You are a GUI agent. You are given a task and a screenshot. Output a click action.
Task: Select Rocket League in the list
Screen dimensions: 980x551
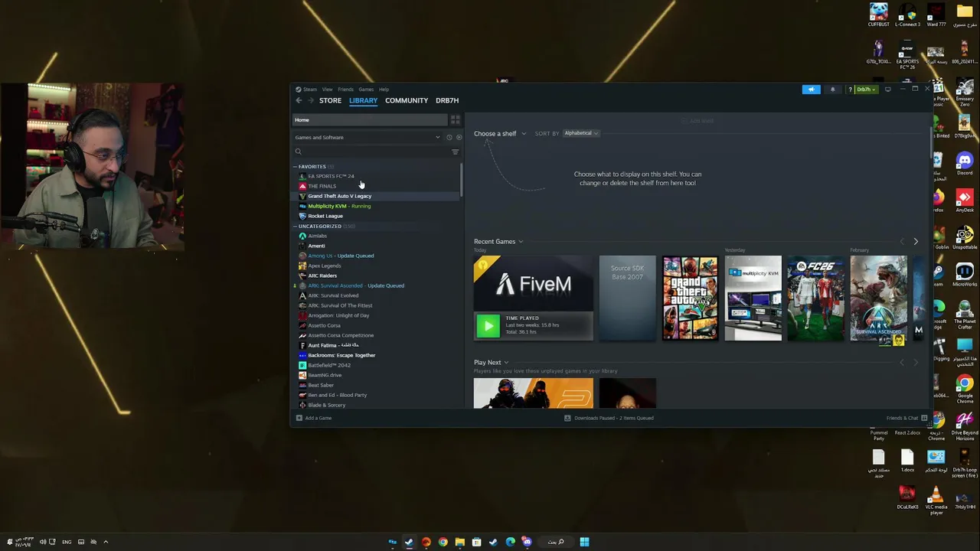point(325,216)
